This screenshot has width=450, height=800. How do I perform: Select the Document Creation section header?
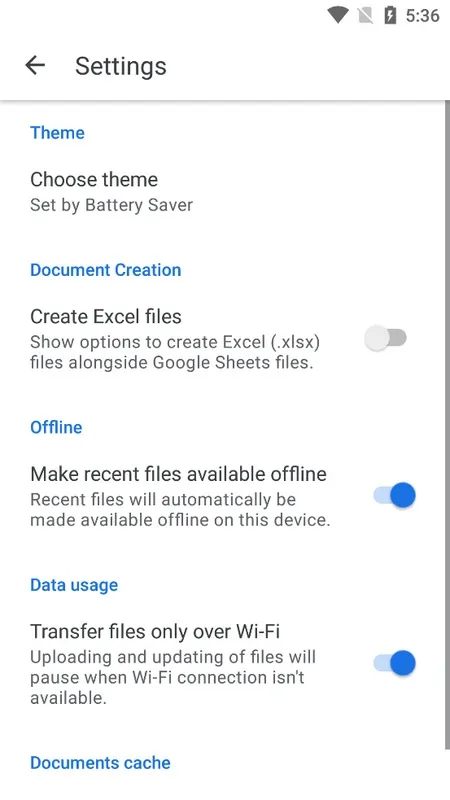106,270
